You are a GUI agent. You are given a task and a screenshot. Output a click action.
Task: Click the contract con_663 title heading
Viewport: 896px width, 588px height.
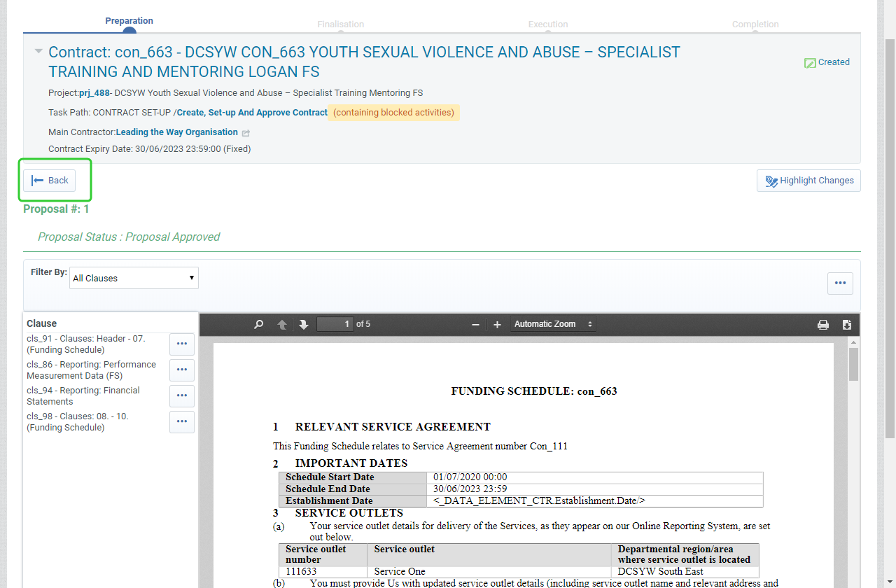(x=364, y=62)
